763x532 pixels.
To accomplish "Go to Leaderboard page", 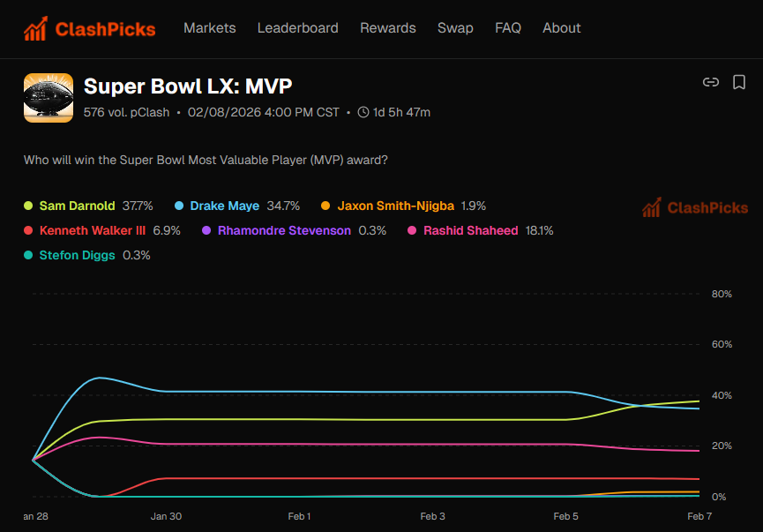I will pyautogui.click(x=298, y=28).
